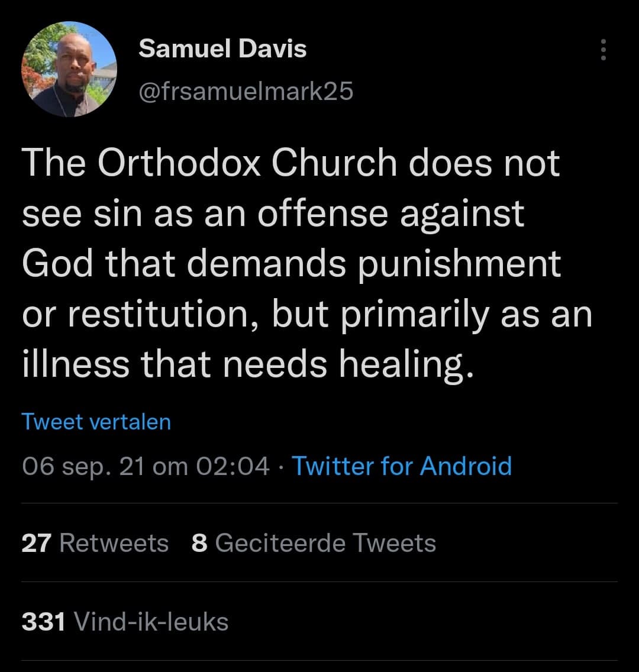This screenshot has height=672, width=639.
Task: Click the 'Vind-ik-leuks' label text
Action: click(x=150, y=621)
